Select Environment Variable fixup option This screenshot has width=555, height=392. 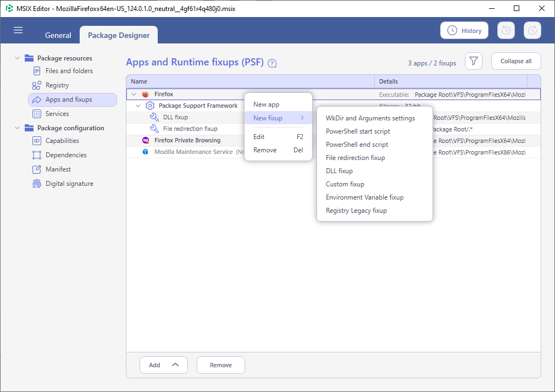[374, 197]
